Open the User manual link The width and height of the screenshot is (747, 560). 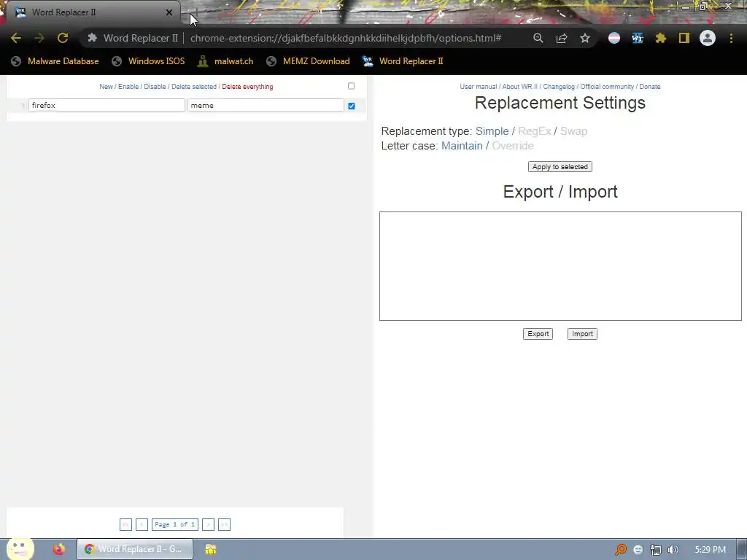point(479,87)
